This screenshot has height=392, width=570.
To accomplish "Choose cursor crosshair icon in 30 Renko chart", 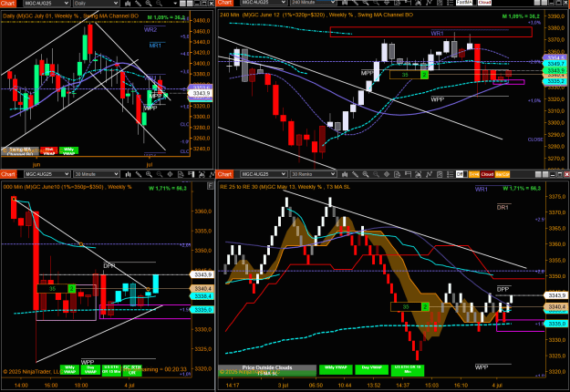I will point(387,174).
